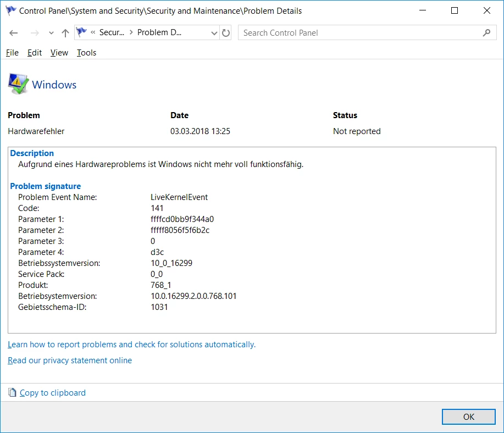Expand the arrow after Secur... breadcrumb

[x=131, y=32]
